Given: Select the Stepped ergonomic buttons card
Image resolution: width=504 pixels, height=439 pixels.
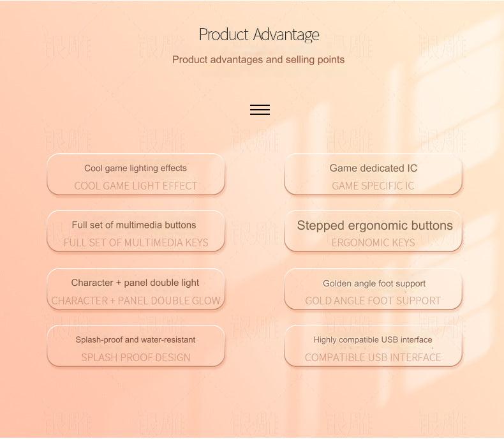Looking at the screenshot, I should tap(373, 231).
